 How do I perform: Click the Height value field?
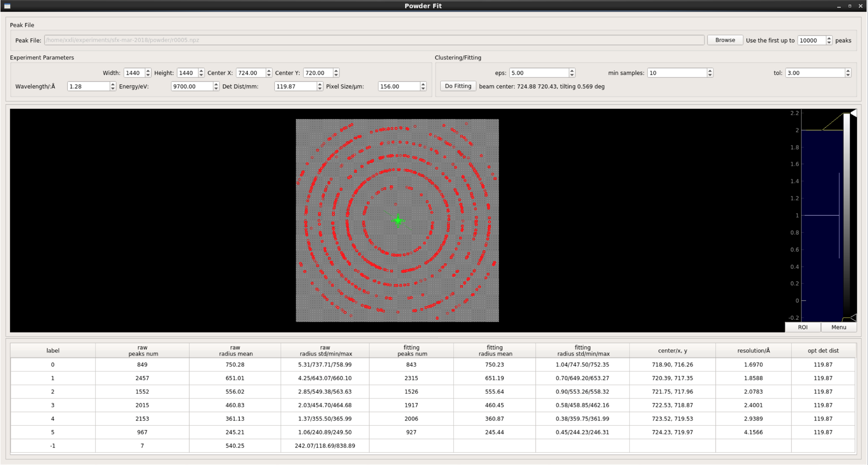187,73
